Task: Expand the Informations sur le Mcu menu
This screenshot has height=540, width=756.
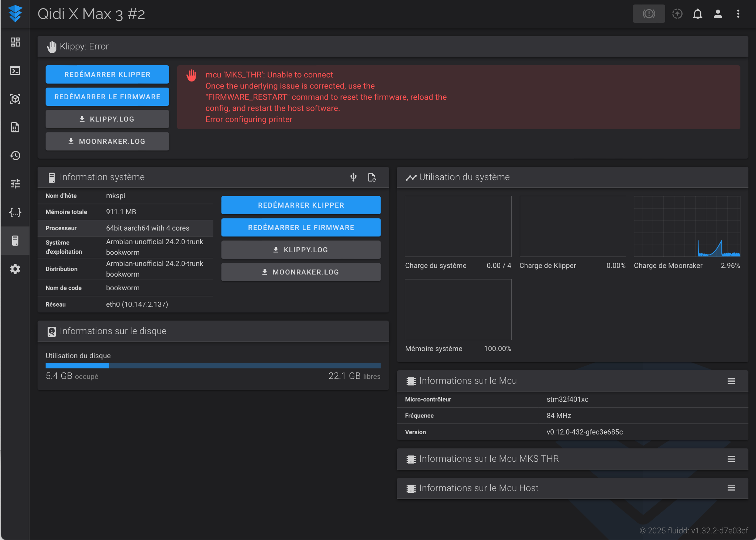Action: coord(731,381)
